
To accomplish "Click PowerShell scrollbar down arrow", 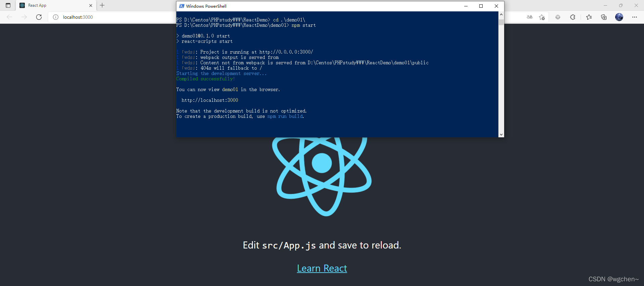I will pyautogui.click(x=501, y=135).
